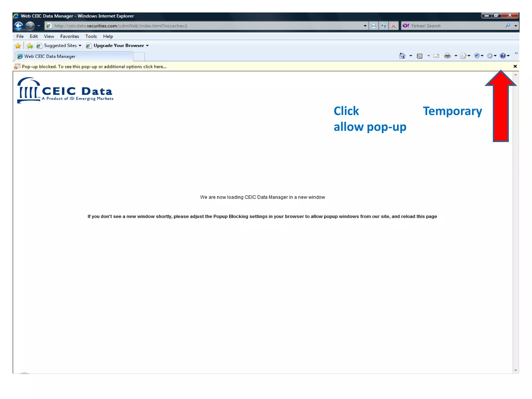Open the search provider dropdown arrow
The width and height of the screenshot is (532, 399).
[516, 26]
